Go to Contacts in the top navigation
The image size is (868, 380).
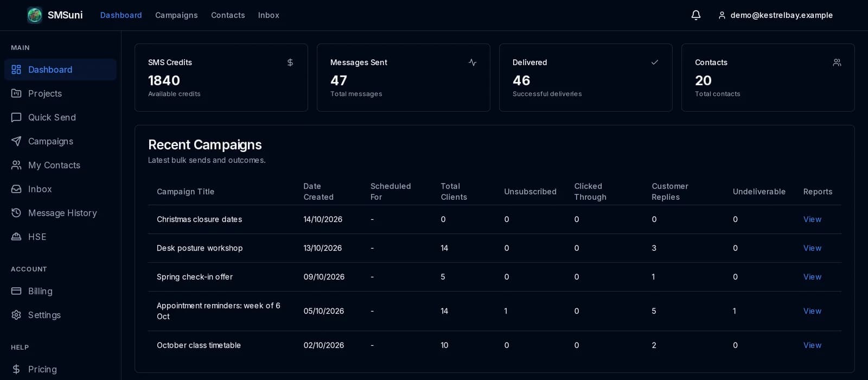coord(228,15)
